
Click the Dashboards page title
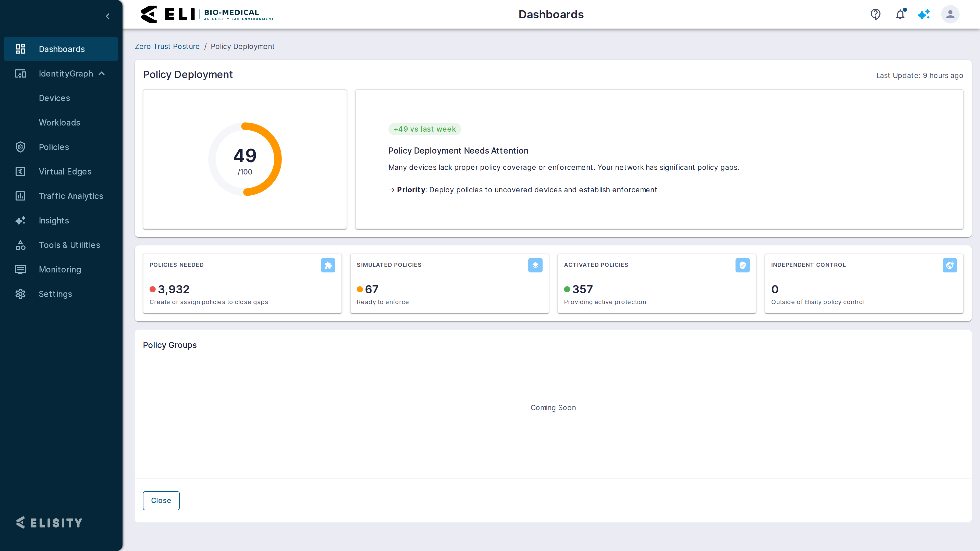(551, 15)
